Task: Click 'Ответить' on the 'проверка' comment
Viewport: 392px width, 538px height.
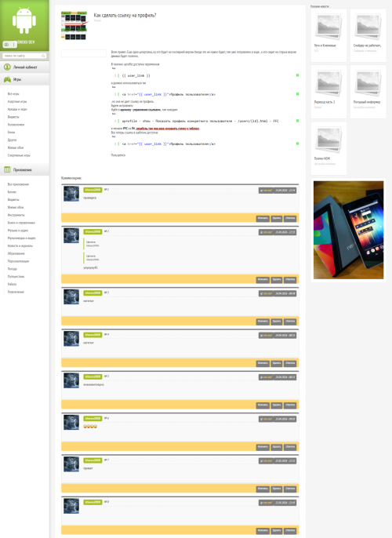Action: [290, 218]
